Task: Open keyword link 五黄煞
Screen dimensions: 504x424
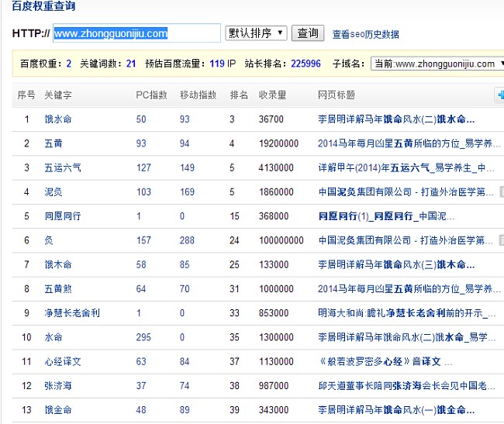Action: pos(58,289)
